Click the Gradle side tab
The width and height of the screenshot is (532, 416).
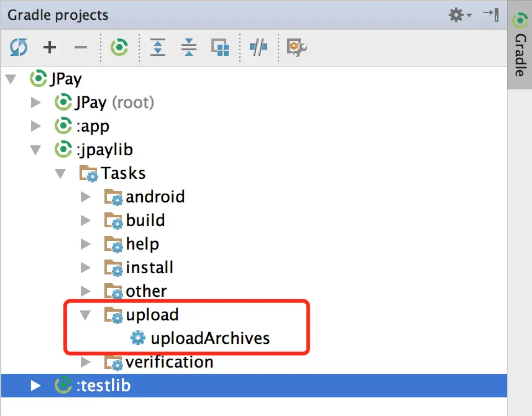coord(520,45)
